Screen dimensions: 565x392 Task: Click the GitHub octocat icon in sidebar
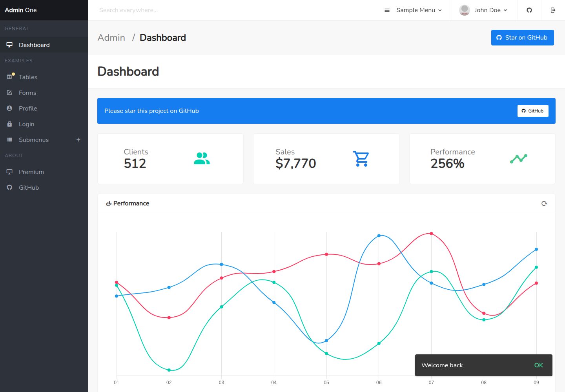9,187
